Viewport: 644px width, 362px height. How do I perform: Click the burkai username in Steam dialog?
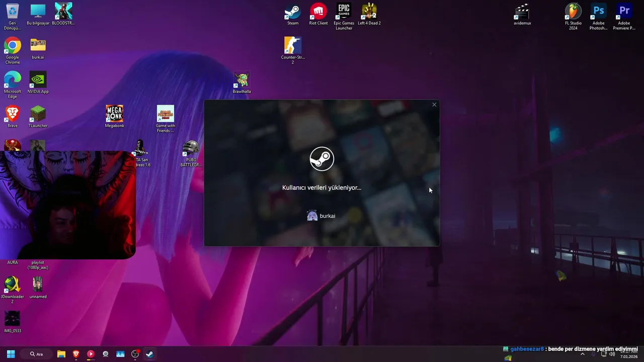click(x=328, y=216)
